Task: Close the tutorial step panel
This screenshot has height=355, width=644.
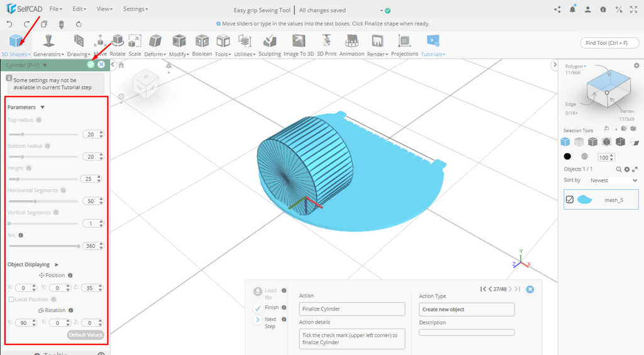Action: tap(530, 290)
